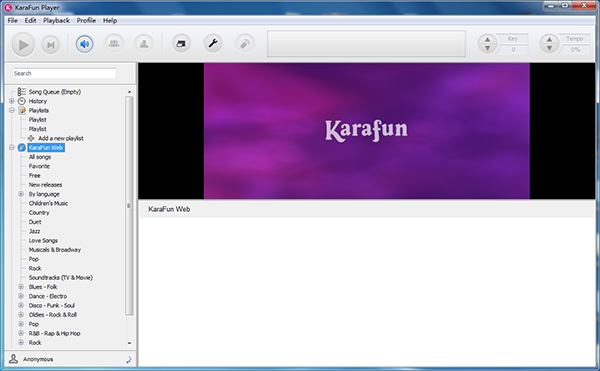Lower tempo with the down arrow
The width and height of the screenshot is (600, 371).
[x=549, y=49]
